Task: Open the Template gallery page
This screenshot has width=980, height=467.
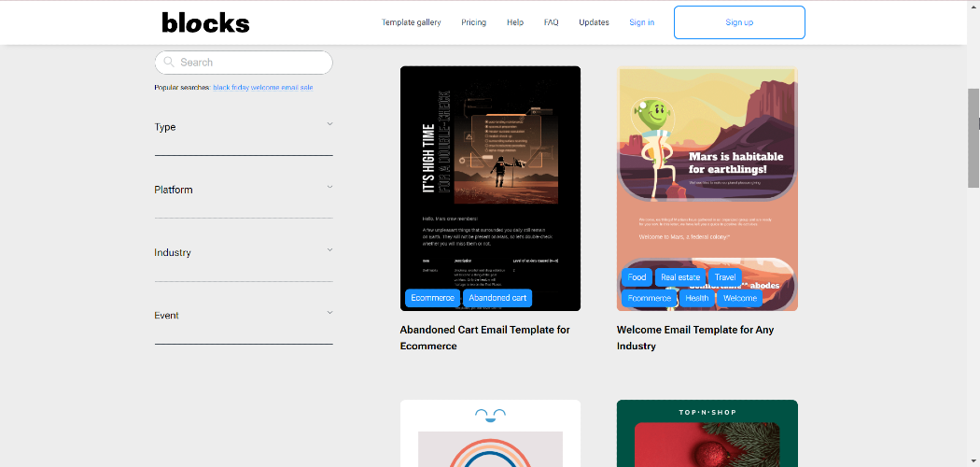Action: [x=412, y=22]
